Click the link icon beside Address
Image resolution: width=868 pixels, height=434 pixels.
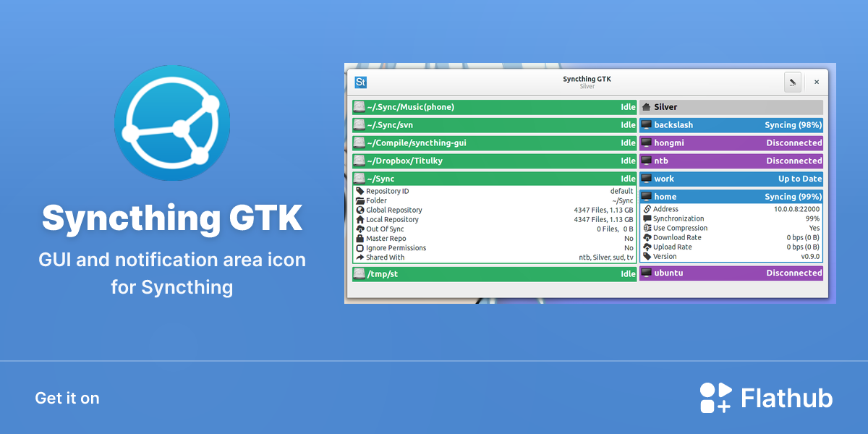pyautogui.click(x=647, y=209)
